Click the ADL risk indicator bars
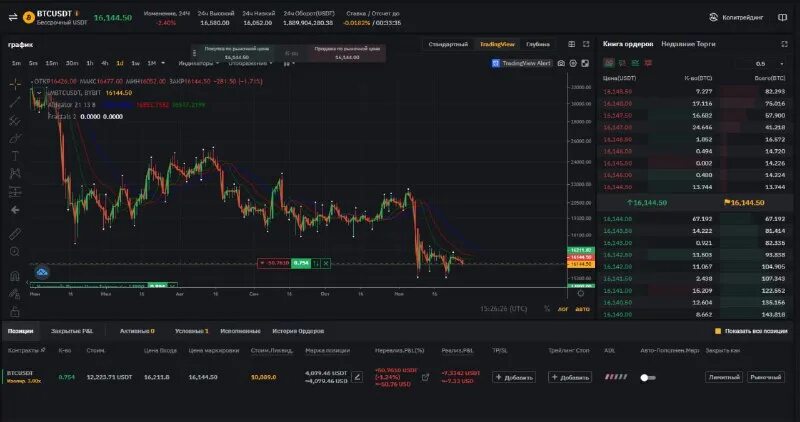 pyautogui.click(x=616, y=377)
